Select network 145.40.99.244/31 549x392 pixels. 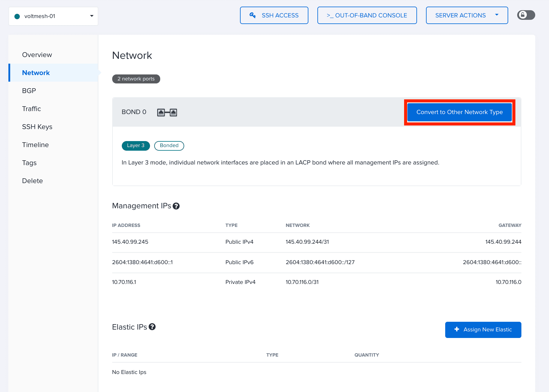point(307,242)
